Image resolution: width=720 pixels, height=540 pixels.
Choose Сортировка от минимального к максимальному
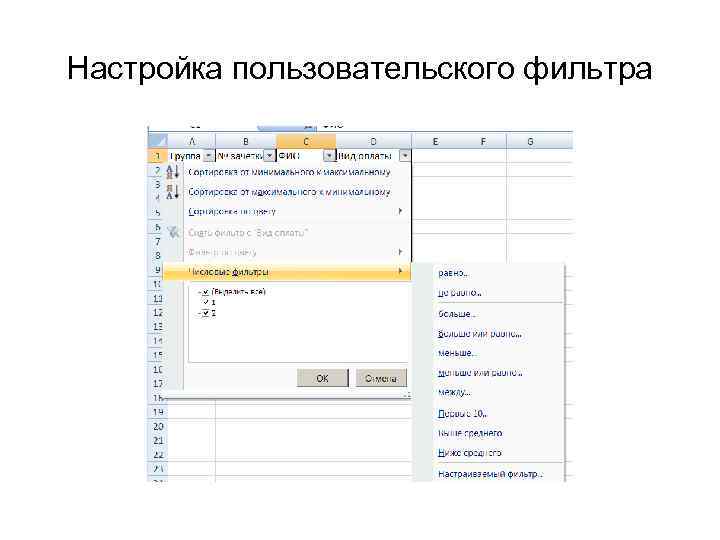pyautogui.click(x=289, y=172)
